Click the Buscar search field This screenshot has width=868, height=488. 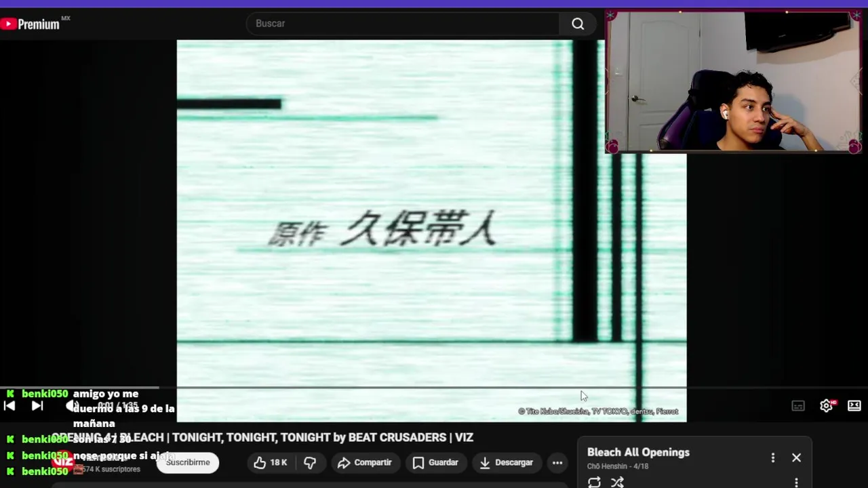(403, 24)
